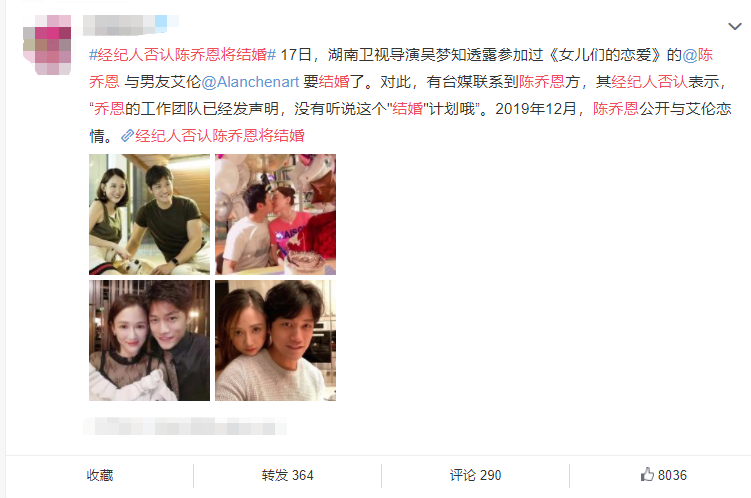Click the like count 8036
The image size is (751, 498).
click(672, 475)
